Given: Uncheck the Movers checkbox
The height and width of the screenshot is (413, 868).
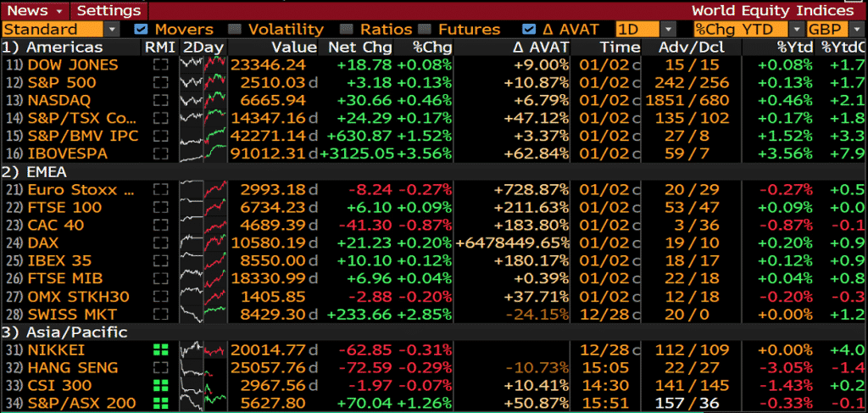Looking at the screenshot, I should (x=142, y=29).
